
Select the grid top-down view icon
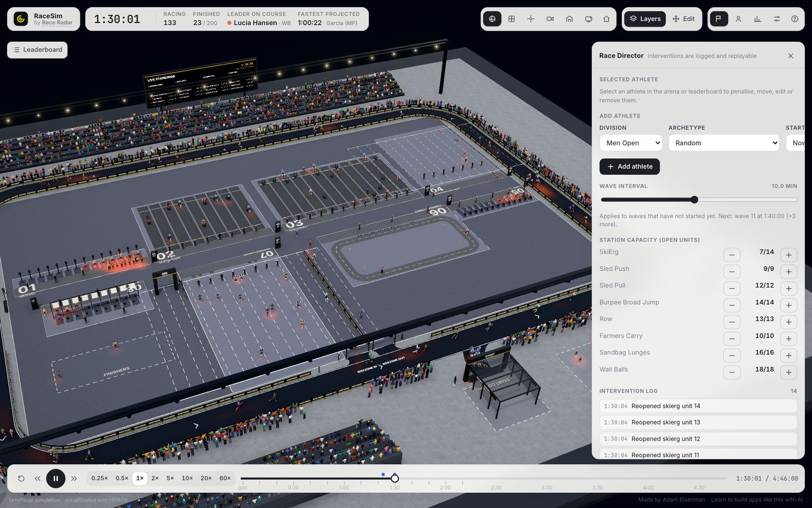pos(512,19)
